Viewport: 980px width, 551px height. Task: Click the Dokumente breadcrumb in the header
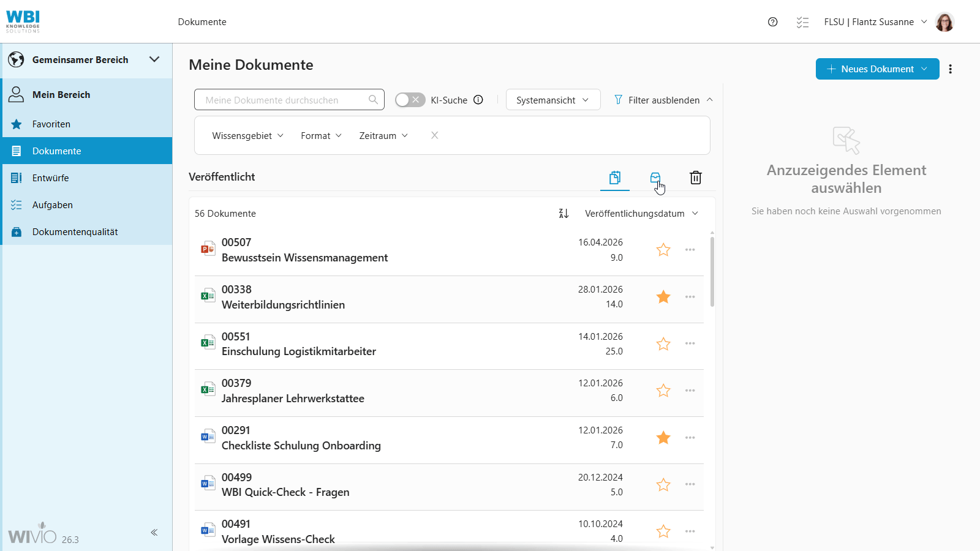tap(202, 22)
